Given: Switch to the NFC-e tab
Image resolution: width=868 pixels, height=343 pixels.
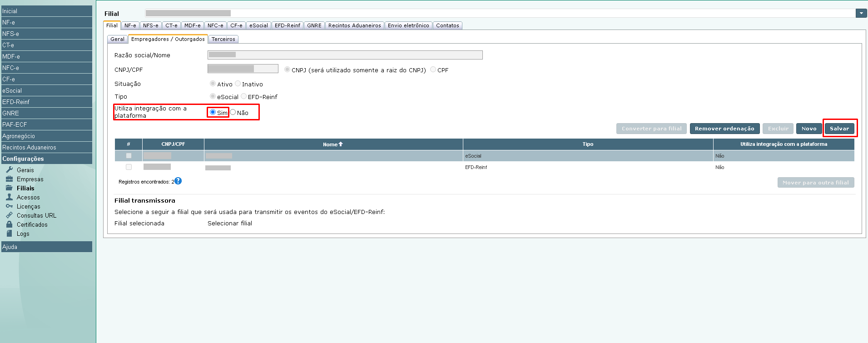Looking at the screenshot, I should point(216,25).
